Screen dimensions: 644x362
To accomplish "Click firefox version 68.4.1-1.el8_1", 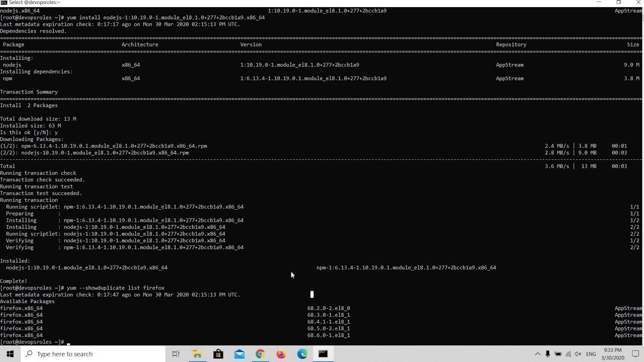I will pos(329,322).
